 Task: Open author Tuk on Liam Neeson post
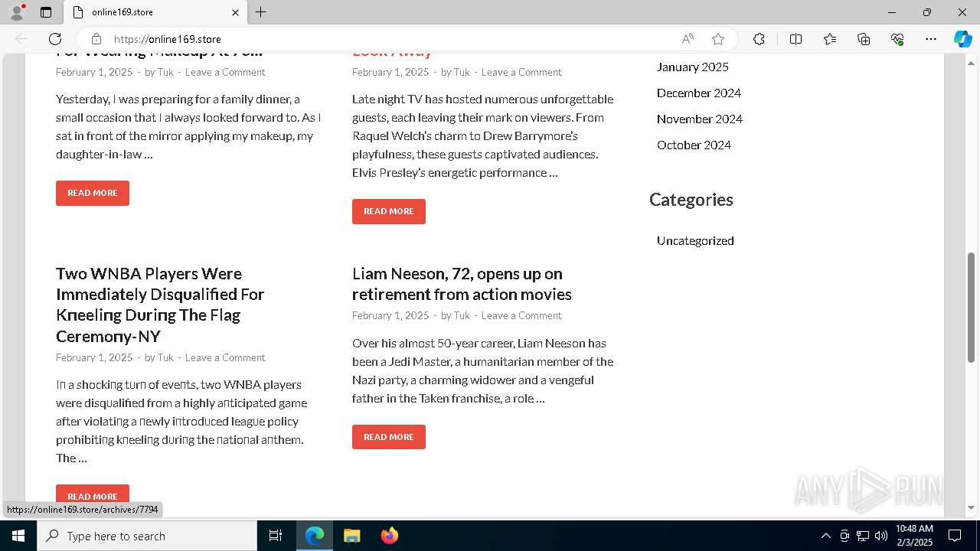462,315
